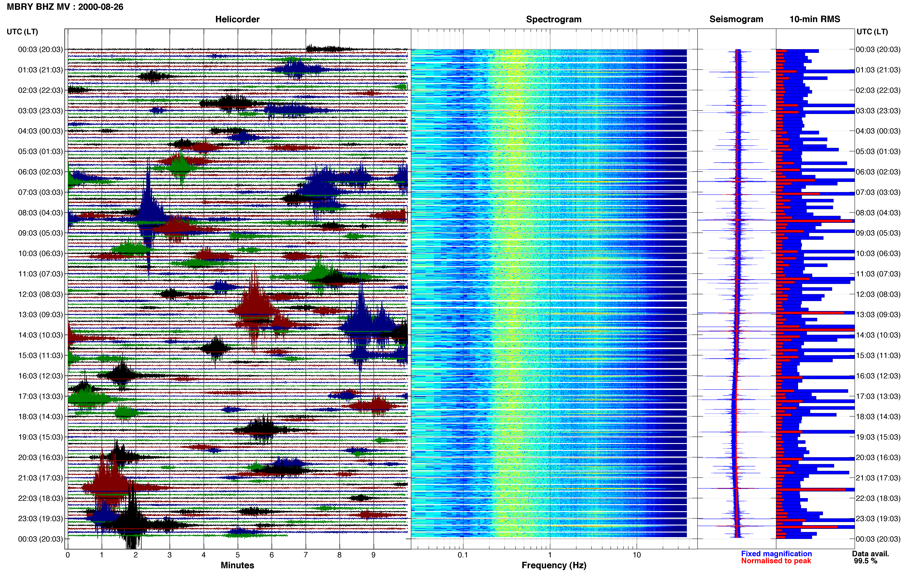Click right-side time label '18:03 (14:03)'
The height and width of the screenshot is (578, 924).
pyautogui.click(x=878, y=417)
